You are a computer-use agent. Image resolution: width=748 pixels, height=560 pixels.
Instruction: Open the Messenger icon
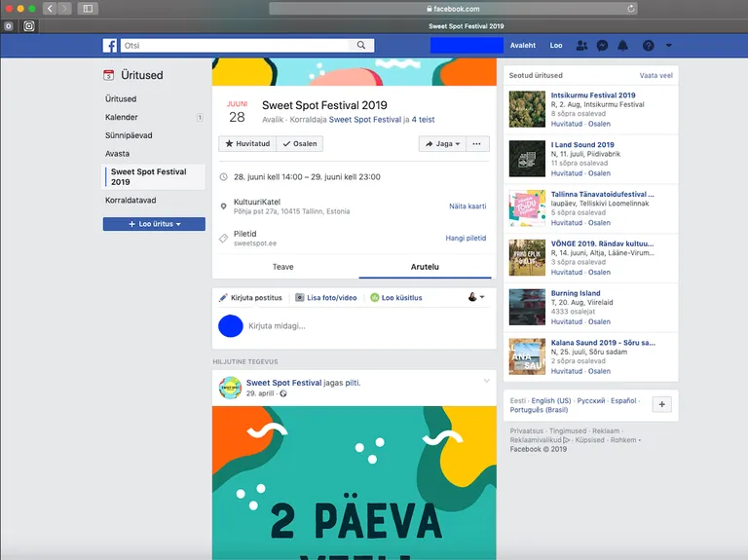(x=602, y=46)
